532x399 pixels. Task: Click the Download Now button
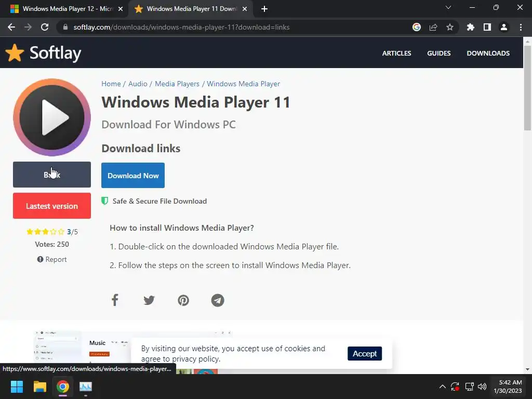click(x=133, y=176)
